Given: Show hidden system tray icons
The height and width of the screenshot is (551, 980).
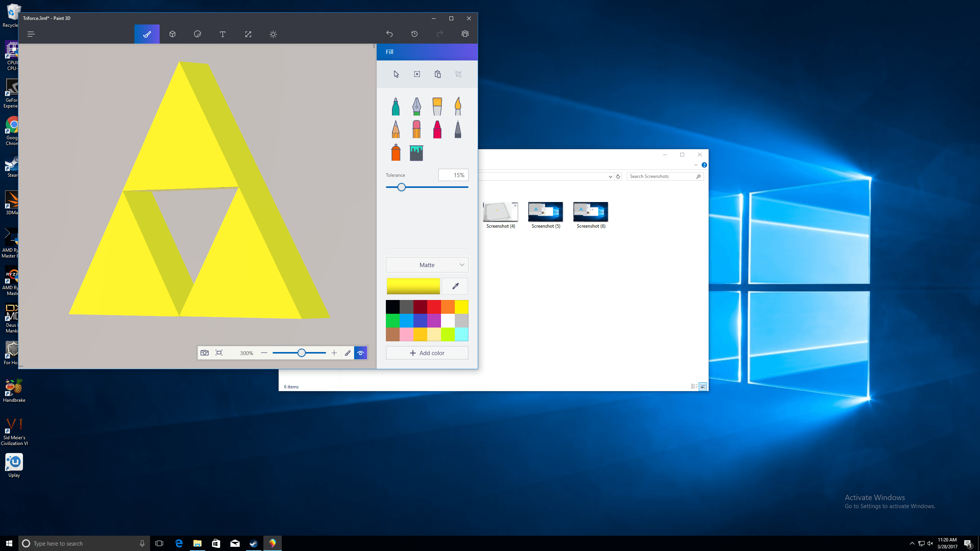Looking at the screenshot, I should coord(912,543).
